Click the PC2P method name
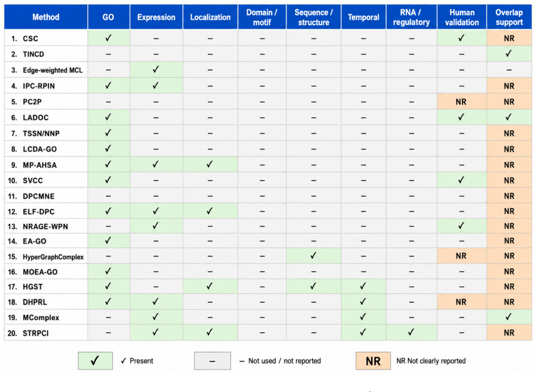 (x=32, y=102)
